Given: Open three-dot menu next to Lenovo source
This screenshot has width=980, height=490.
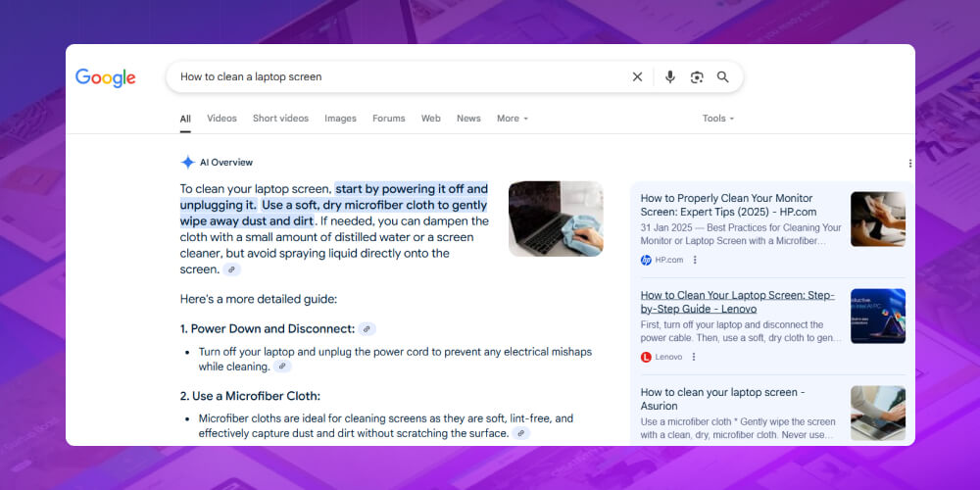Looking at the screenshot, I should click(695, 357).
